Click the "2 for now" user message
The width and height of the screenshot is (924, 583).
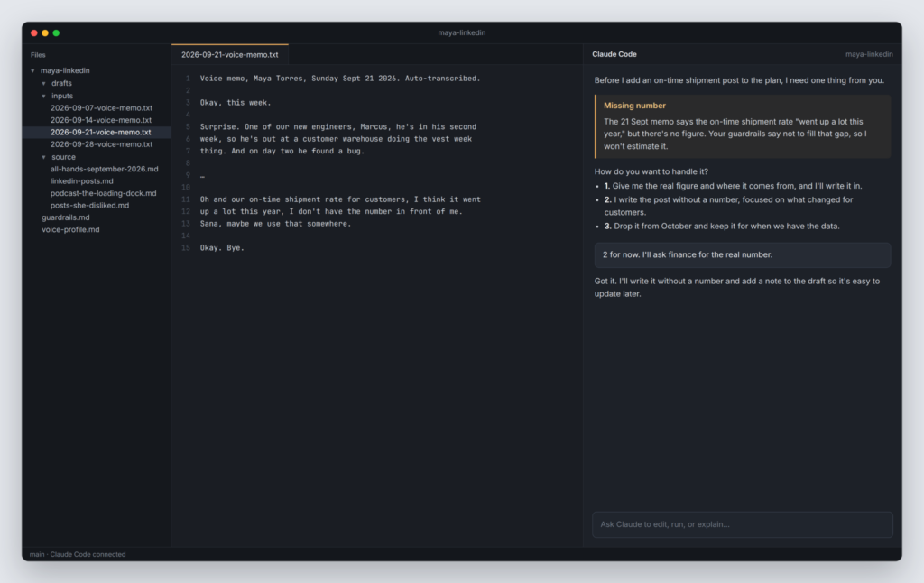(x=743, y=255)
